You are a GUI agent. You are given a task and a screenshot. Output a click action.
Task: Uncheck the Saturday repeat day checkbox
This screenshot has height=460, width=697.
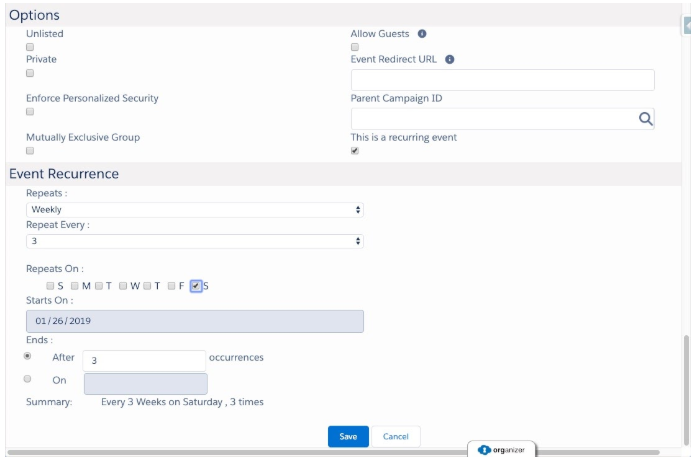coord(196,286)
